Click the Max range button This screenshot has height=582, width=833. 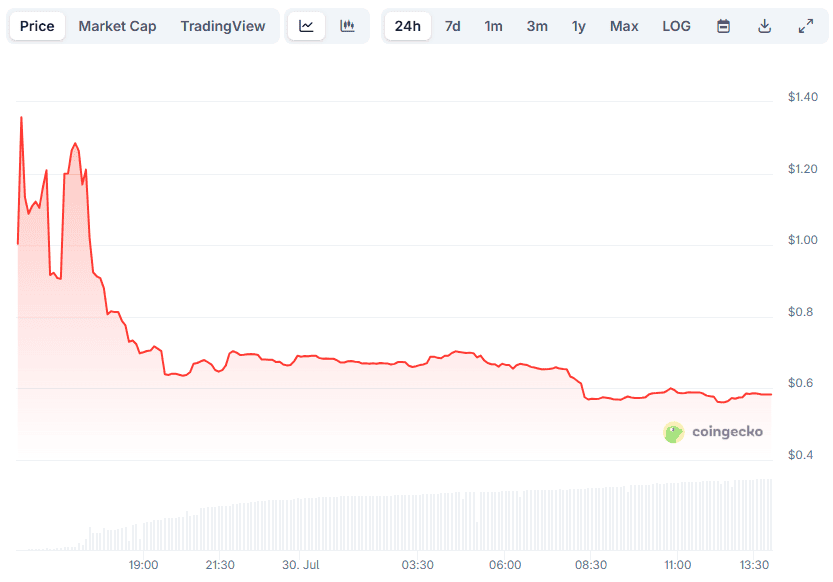624,26
